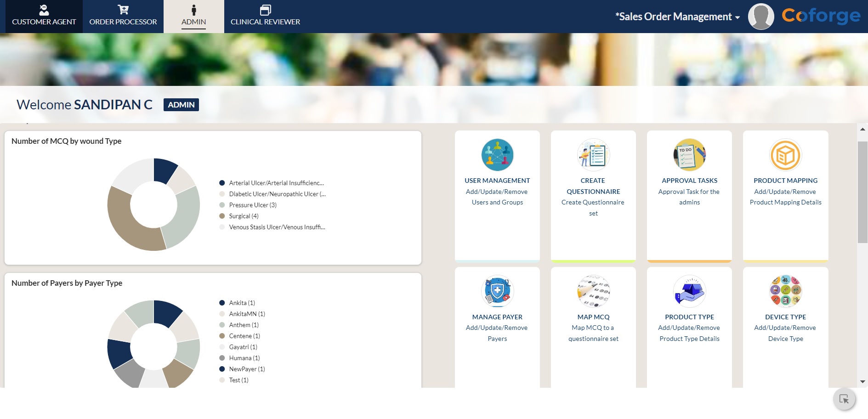Expand the Sales Order Management dropdown
Screen dimensions: 868x419
[678, 17]
